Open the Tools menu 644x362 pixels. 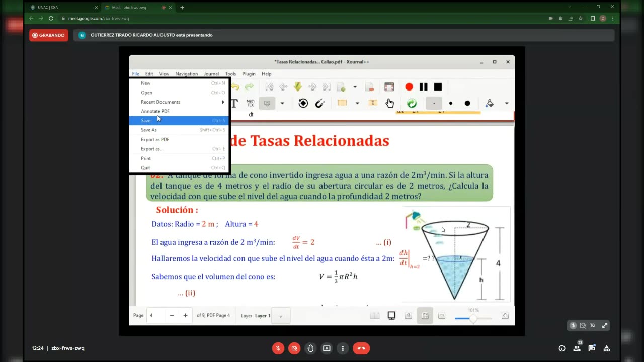point(230,74)
